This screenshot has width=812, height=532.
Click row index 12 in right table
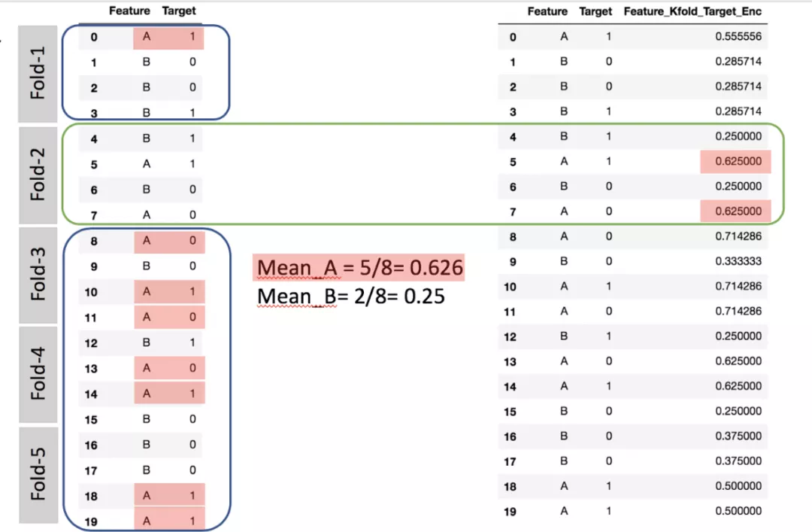511,337
